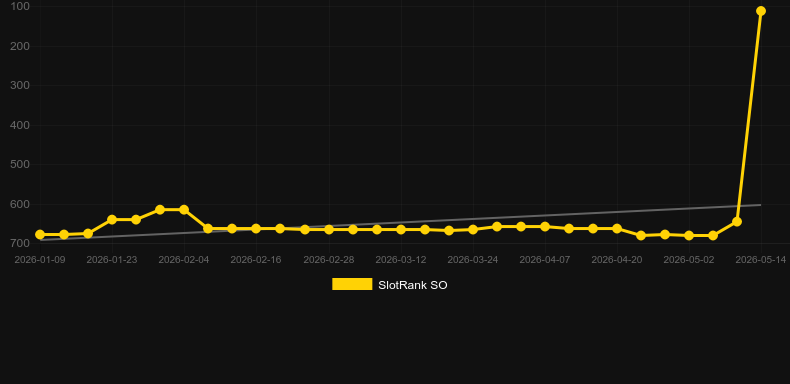This screenshot has height=384, width=790.
Task: Click the gray trend line mid-chart
Action: 401,222
